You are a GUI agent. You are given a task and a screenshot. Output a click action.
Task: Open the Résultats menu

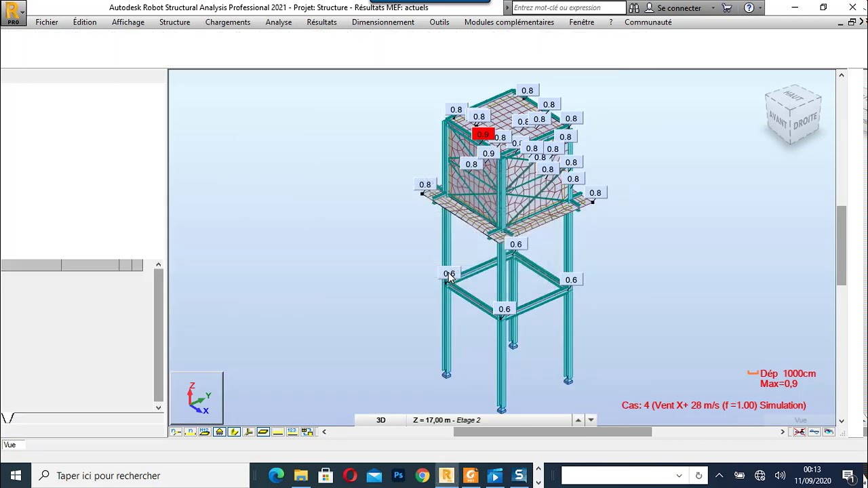click(321, 22)
